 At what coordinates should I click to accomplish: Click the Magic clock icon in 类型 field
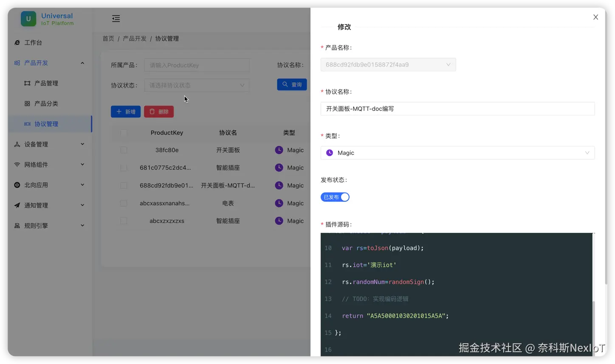point(330,152)
